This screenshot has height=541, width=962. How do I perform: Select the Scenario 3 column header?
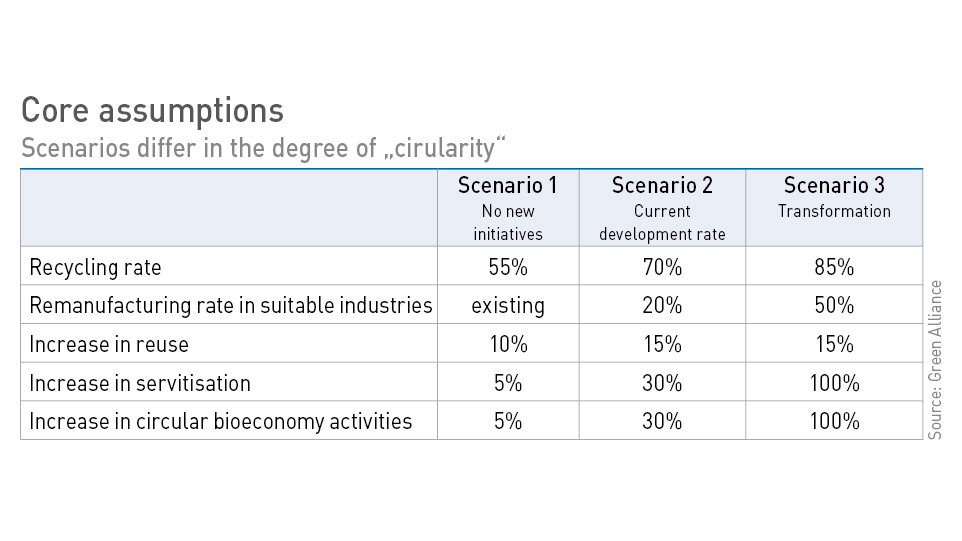pos(834,185)
